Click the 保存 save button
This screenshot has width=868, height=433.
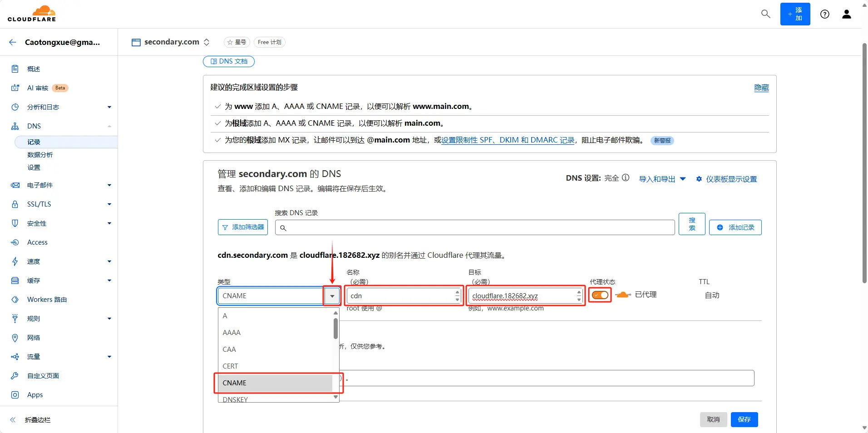pyautogui.click(x=745, y=419)
